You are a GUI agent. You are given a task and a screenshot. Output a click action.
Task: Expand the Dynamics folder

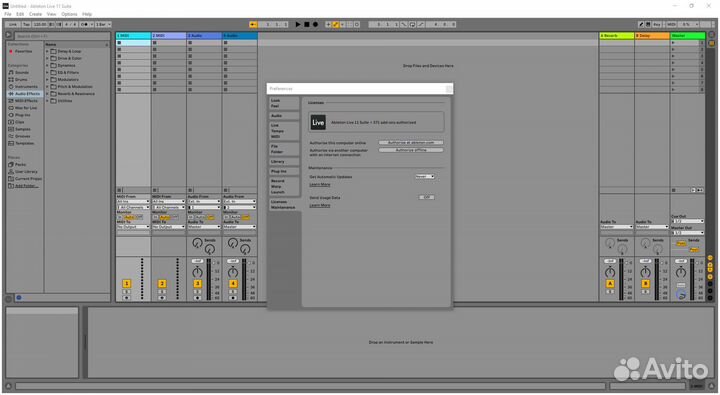[47, 66]
